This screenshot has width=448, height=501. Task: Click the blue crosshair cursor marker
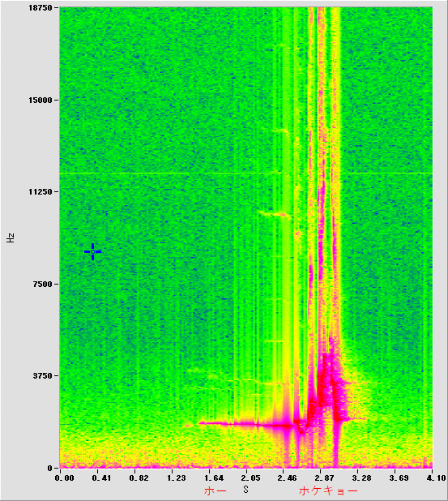click(92, 252)
